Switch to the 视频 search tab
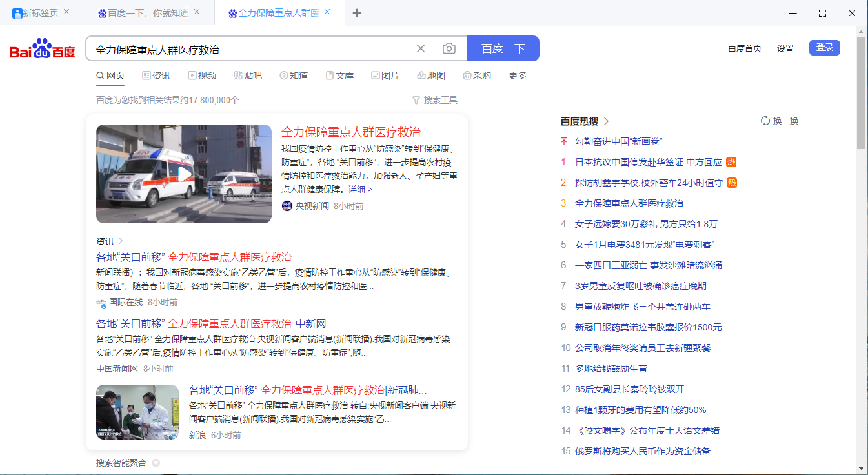Viewport: 868px width, 475px height. [202, 76]
